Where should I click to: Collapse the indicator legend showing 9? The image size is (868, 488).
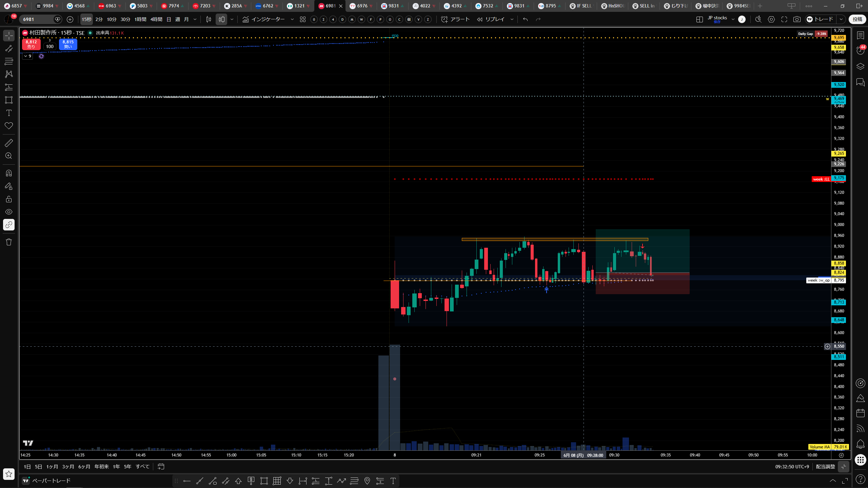(x=27, y=56)
